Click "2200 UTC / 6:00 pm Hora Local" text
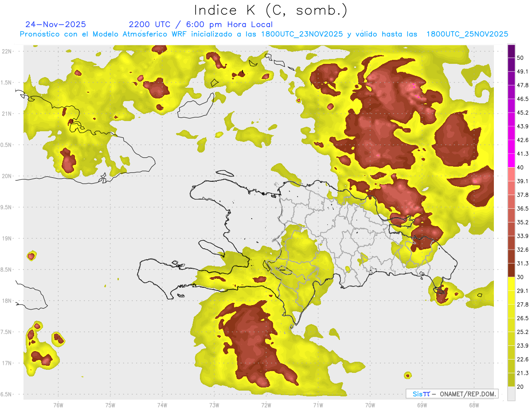Viewport: 532px width, 411px height. (x=201, y=24)
